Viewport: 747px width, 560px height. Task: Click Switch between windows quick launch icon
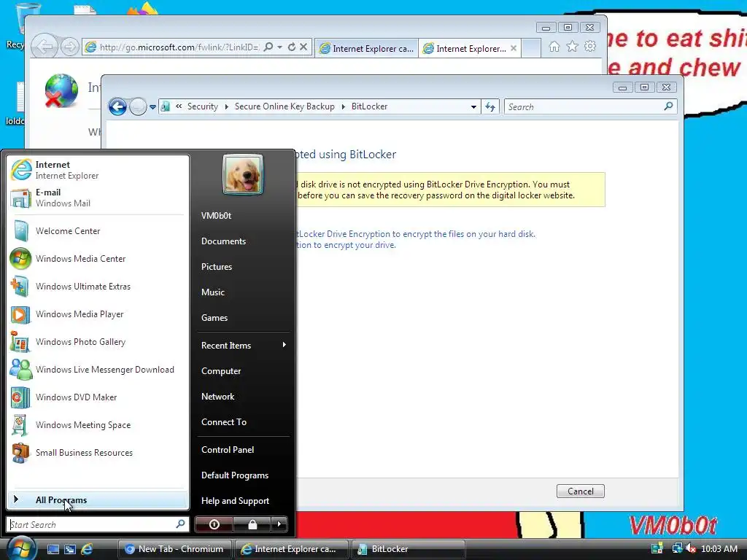70,549
